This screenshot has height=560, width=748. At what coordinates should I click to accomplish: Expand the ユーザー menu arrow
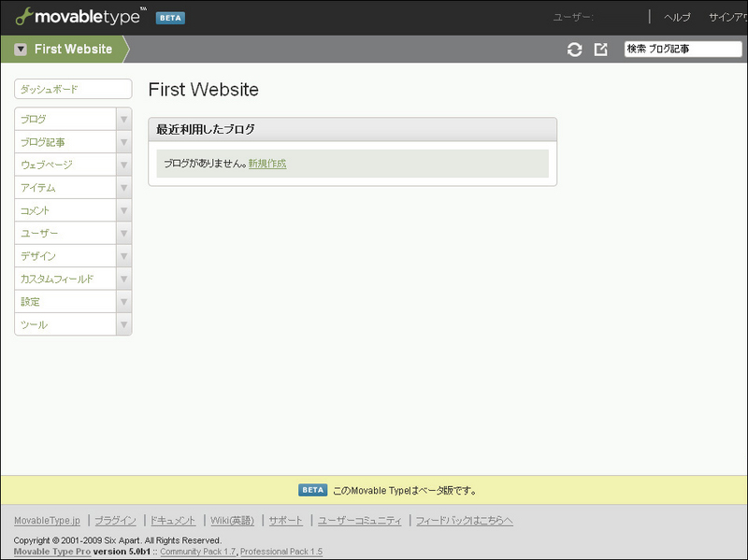(123, 233)
